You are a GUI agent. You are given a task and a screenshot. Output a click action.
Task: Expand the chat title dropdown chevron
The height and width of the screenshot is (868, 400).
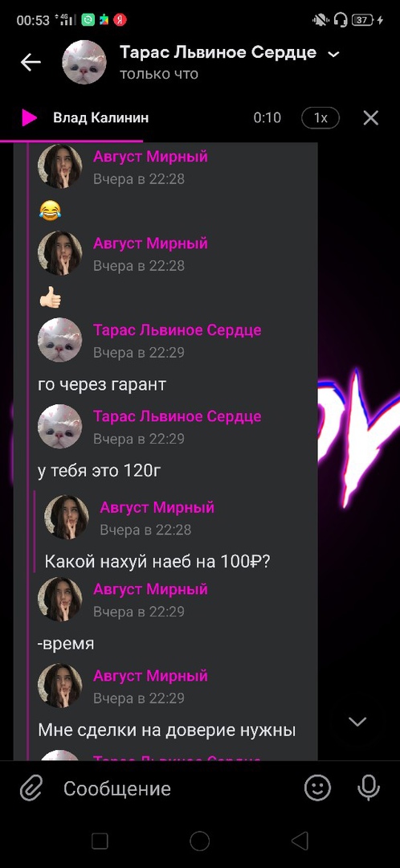(x=333, y=54)
